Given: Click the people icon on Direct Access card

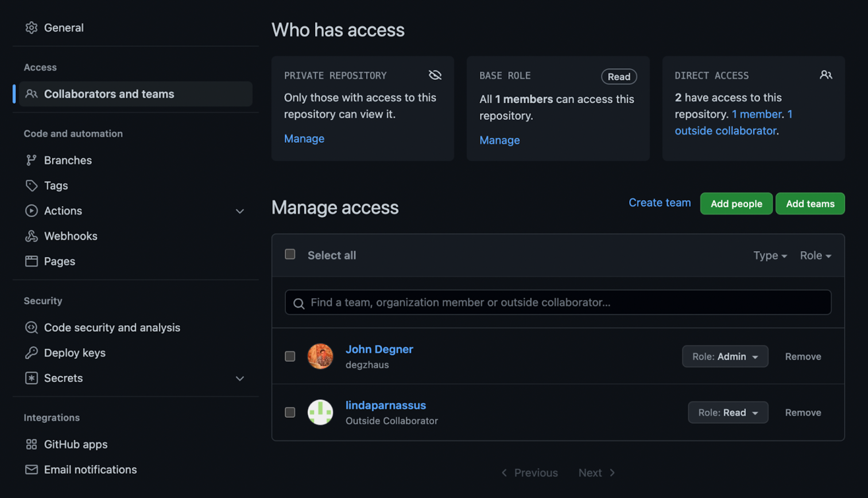Looking at the screenshot, I should [826, 74].
